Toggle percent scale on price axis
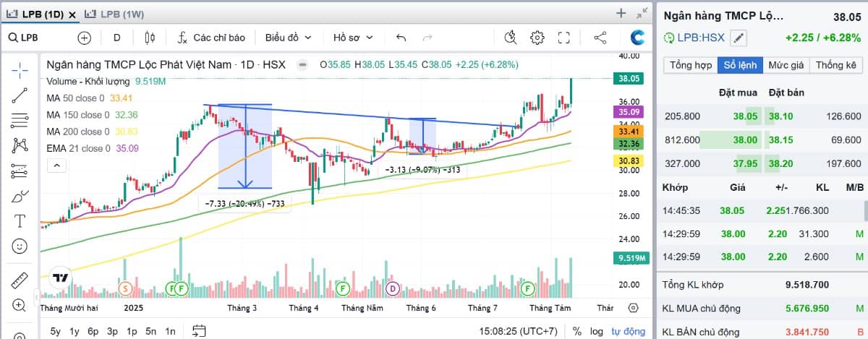 pos(577,331)
